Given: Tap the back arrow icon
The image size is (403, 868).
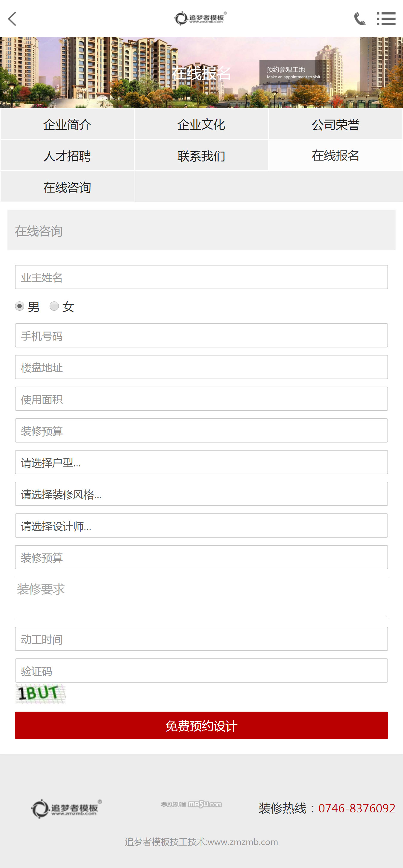Looking at the screenshot, I should coord(13,19).
